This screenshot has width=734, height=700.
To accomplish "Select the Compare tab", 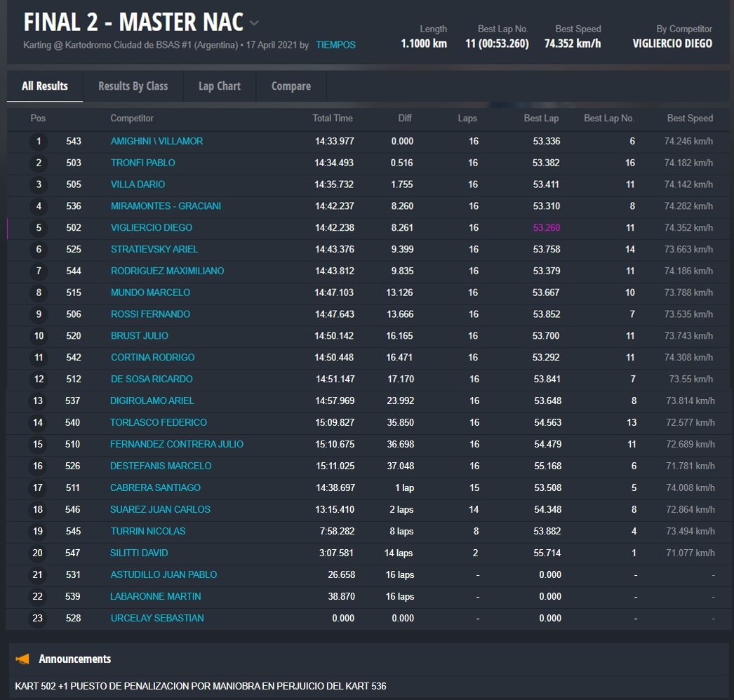I will (x=291, y=86).
